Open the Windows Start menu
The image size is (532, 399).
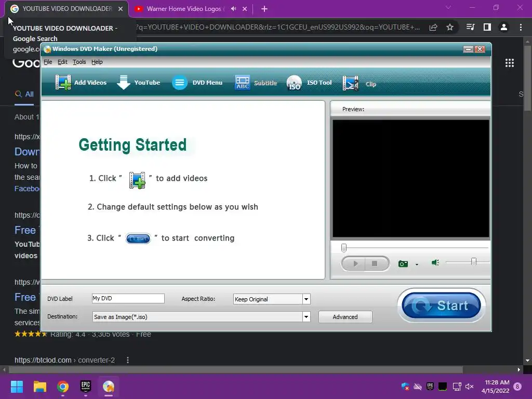(17, 387)
